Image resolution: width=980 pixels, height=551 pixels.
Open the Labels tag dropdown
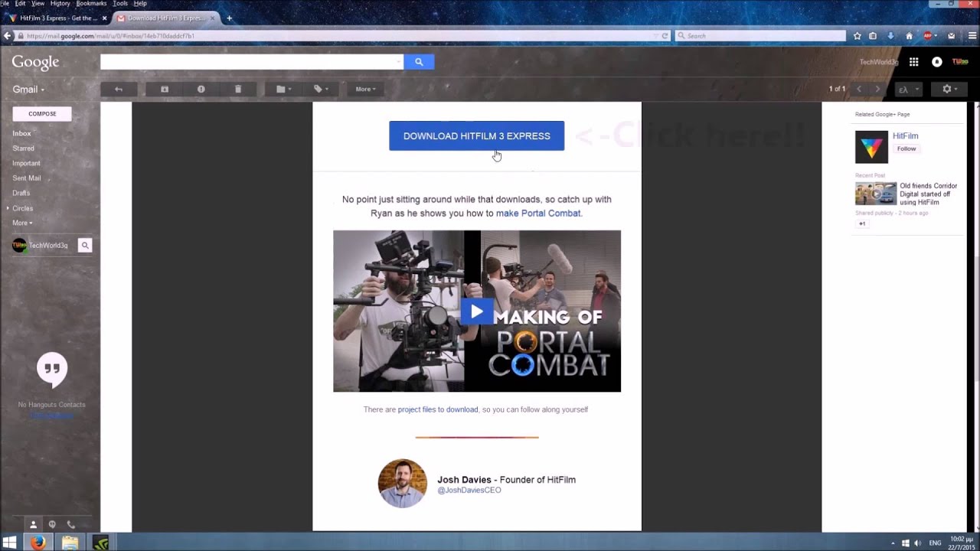[x=321, y=89]
